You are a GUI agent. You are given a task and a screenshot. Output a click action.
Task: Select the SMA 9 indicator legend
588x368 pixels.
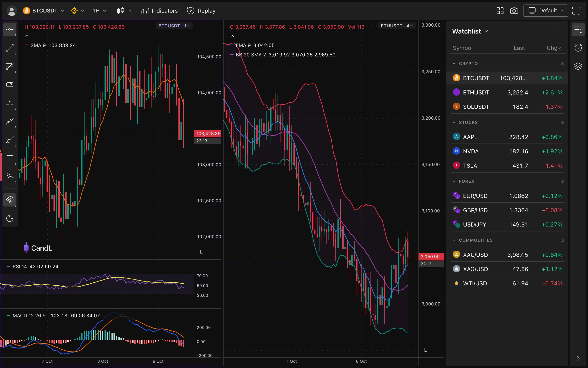click(50, 46)
